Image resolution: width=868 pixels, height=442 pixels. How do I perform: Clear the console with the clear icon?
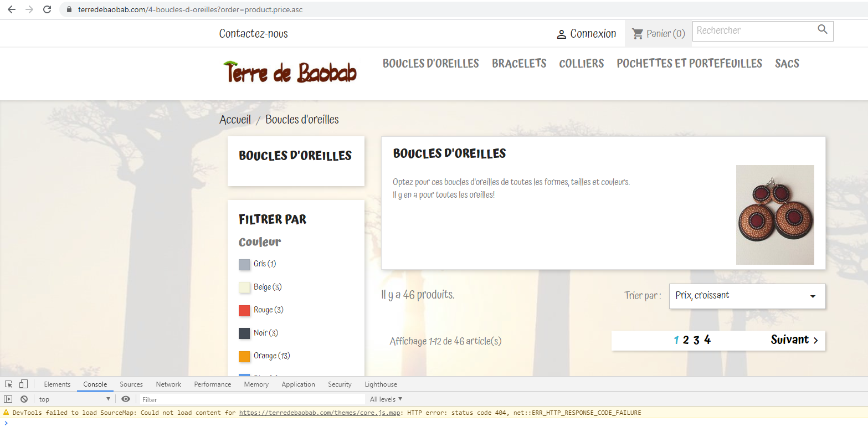click(x=23, y=399)
